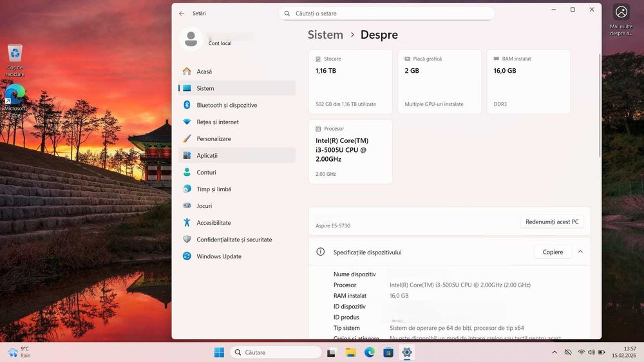Open the Wi-Fi tray icon
This screenshot has width=644, height=362.
pyautogui.click(x=581, y=352)
